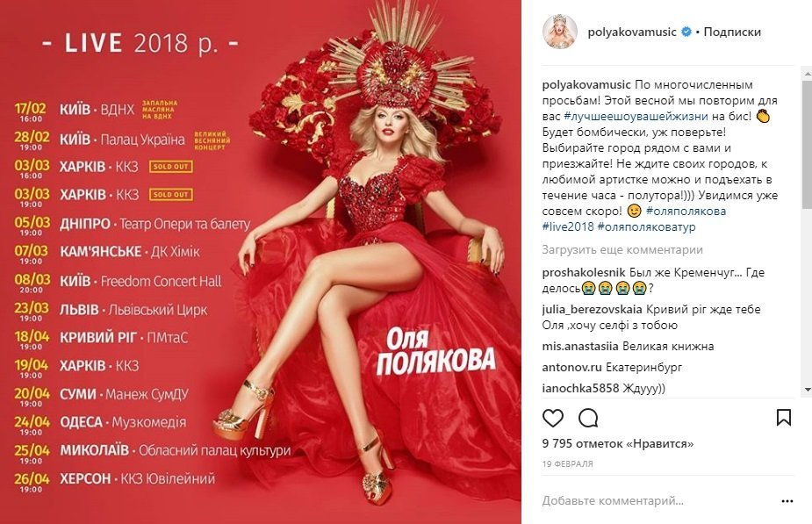Save the post with the bookmark icon

[784, 417]
